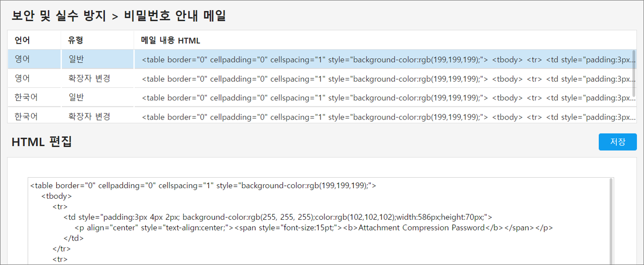644x265 pixels.
Task: Select the 영어 cell in the highlighted first row
Action: click(x=22, y=59)
